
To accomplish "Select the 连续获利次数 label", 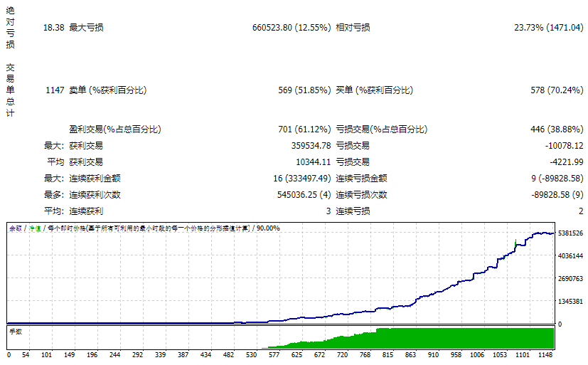I will pyautogui.click(x=95, y=195).
